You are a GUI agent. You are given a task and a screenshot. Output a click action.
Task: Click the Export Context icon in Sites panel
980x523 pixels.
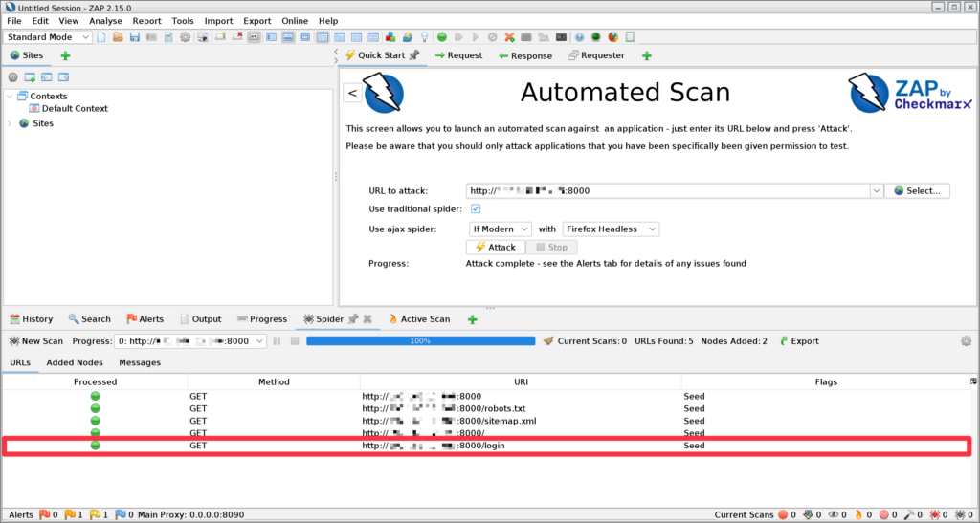[63, 77]
